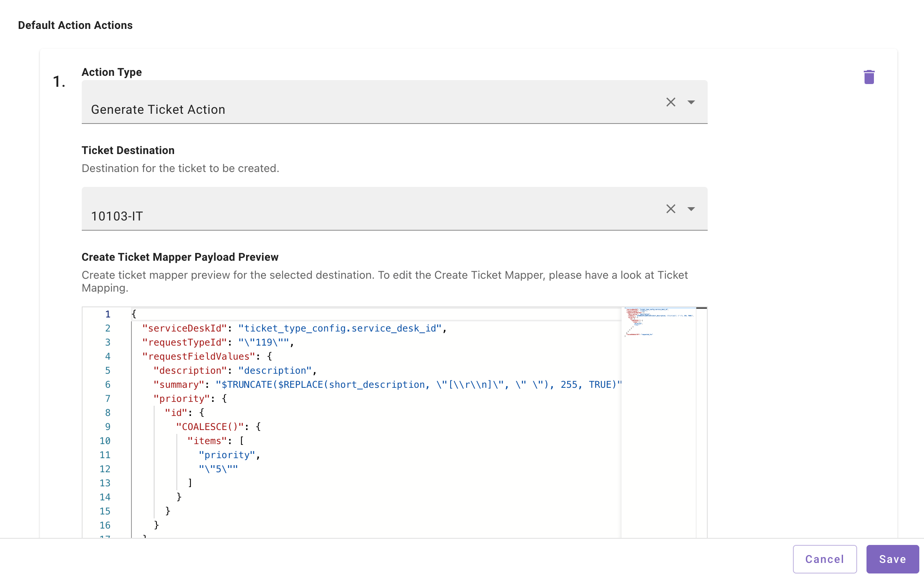
Task: Click the "priority" item on line 11
Action: (227, 455)
